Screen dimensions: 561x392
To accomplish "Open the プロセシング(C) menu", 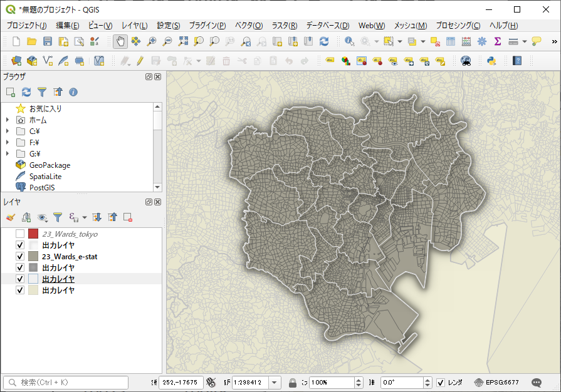I will click(x=458, y=26).
